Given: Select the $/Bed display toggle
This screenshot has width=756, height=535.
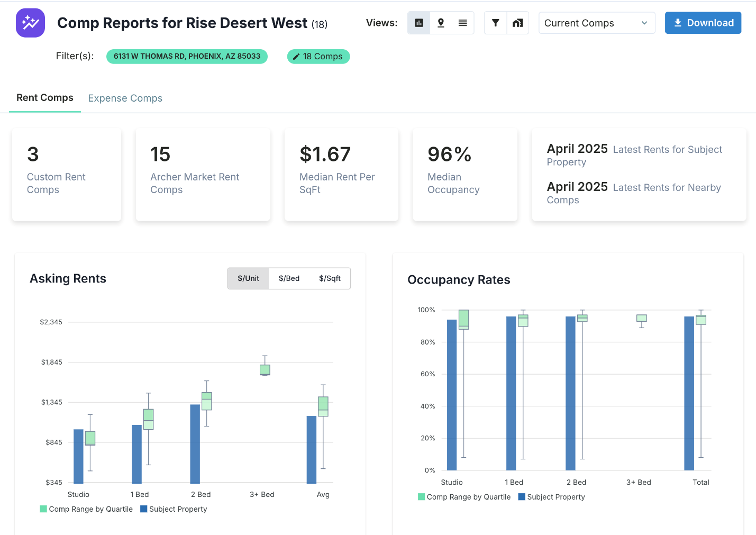Looking at the screenshot, I should (x=289, y=278).
